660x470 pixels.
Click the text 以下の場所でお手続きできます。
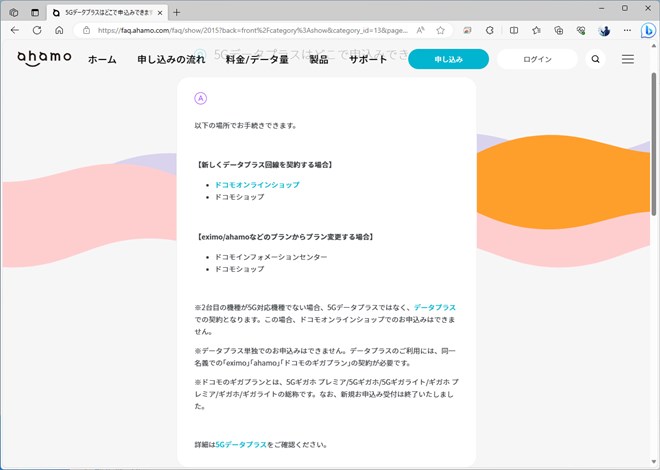(x=246, y=125)
